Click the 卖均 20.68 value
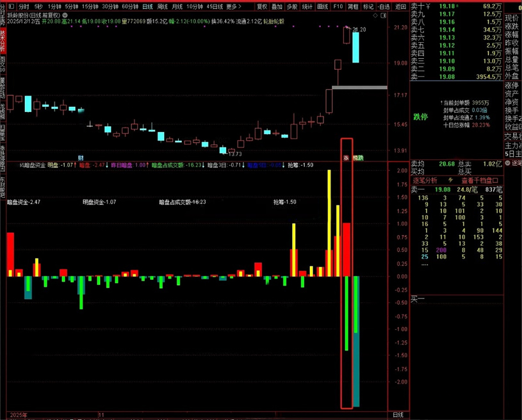Image resolution: width=522 pixels, height=420 pixels. [x=447, y=164]
